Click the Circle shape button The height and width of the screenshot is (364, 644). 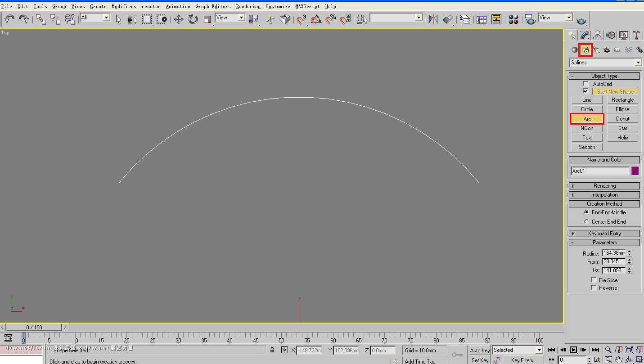pos(587,109)
